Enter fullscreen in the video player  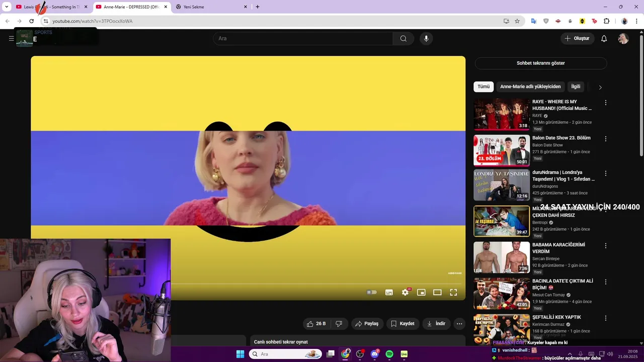click(x=453, y=292)
